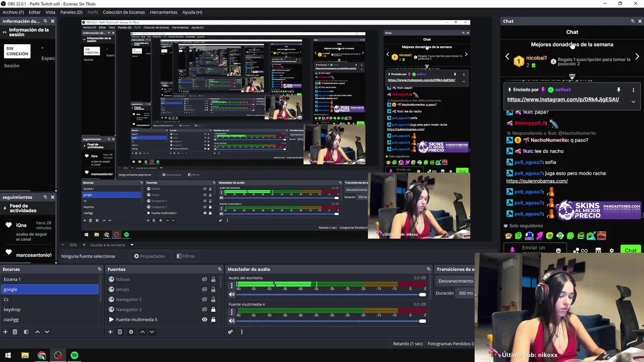The width and height of the screenshot is (644, 362).
Task: Undock the Escenas panel
Action: [x=100, y=269]
